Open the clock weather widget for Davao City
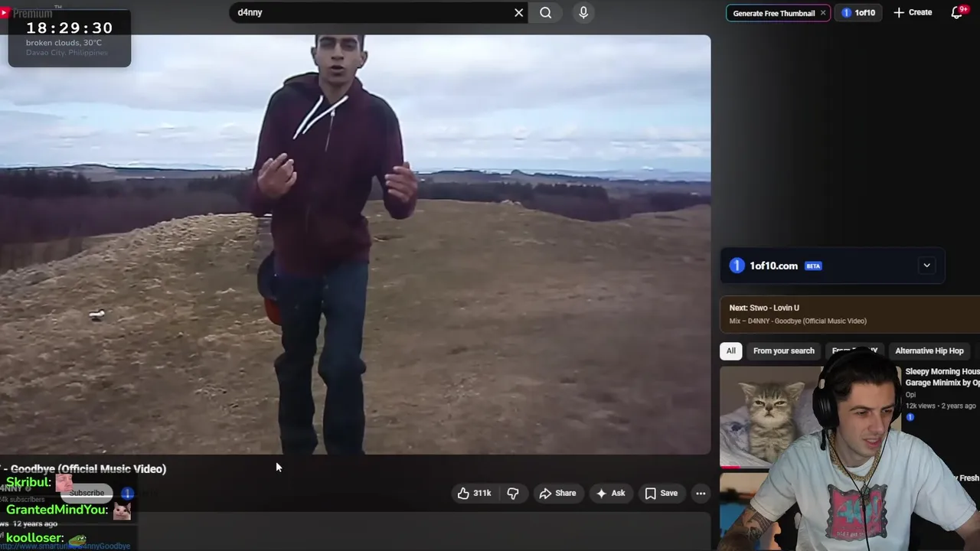This screenshot has height=551, width=980. [x=69, y=40]
